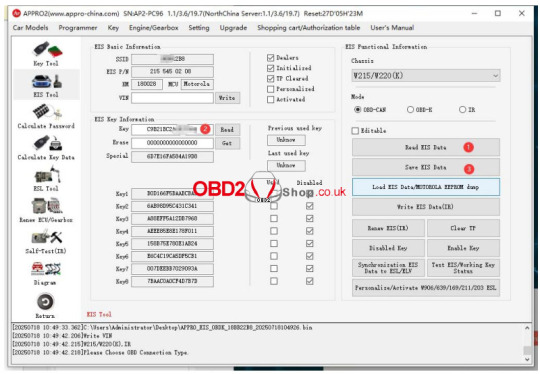Click the Erase Get button
The height and width of the screenshot is (374, 540).
pos(227,143)
